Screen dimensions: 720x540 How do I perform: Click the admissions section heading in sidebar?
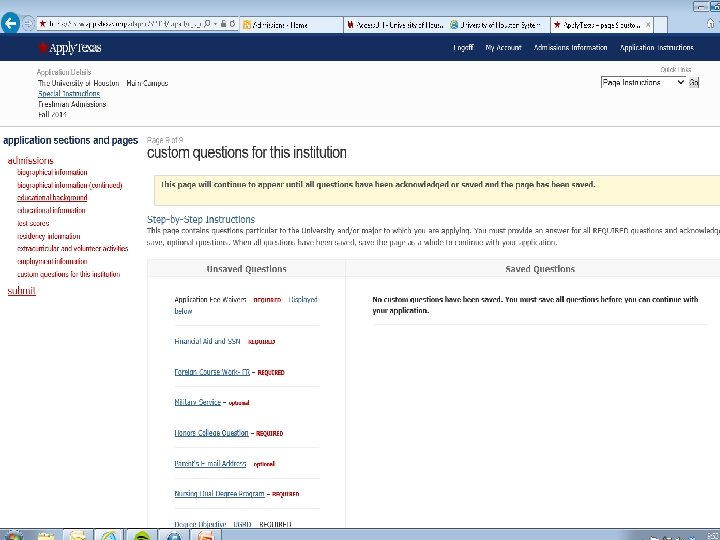tap(30, 160)
